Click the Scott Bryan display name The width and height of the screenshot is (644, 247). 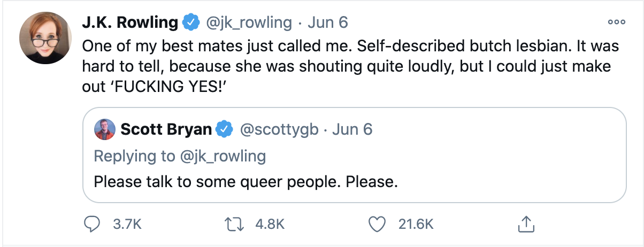click(167, 129)
